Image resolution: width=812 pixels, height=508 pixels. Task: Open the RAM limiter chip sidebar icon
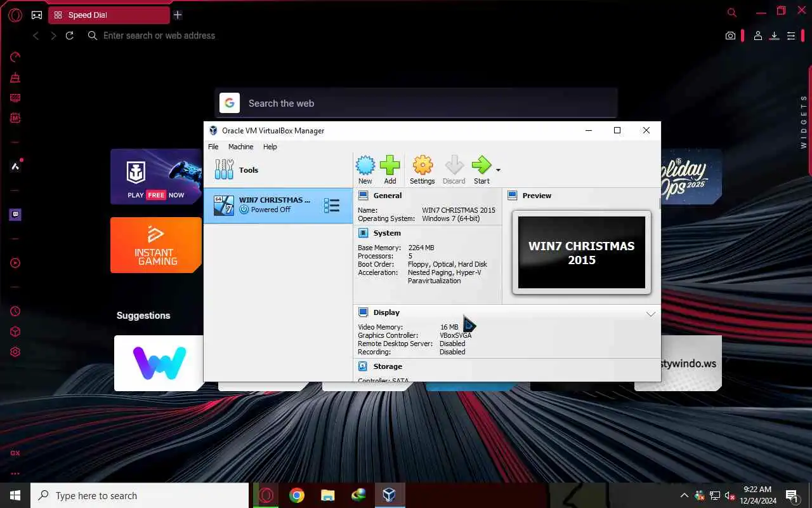coord(15,118)
